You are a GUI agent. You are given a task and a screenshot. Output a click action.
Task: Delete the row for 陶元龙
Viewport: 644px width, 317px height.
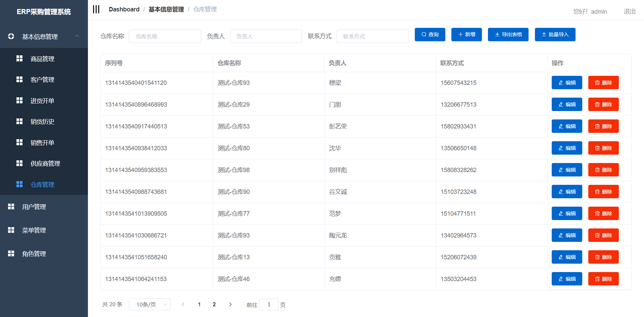603,235
